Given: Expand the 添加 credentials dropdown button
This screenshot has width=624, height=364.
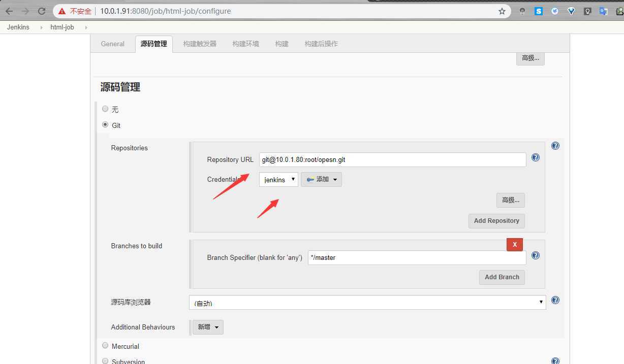Looking at the screenshot, I should (321, 179).
